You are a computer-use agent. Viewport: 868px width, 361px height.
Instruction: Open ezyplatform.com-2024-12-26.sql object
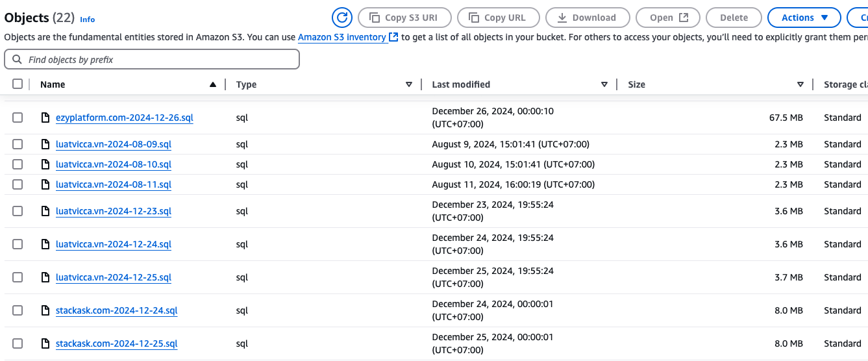pos(125,118)
